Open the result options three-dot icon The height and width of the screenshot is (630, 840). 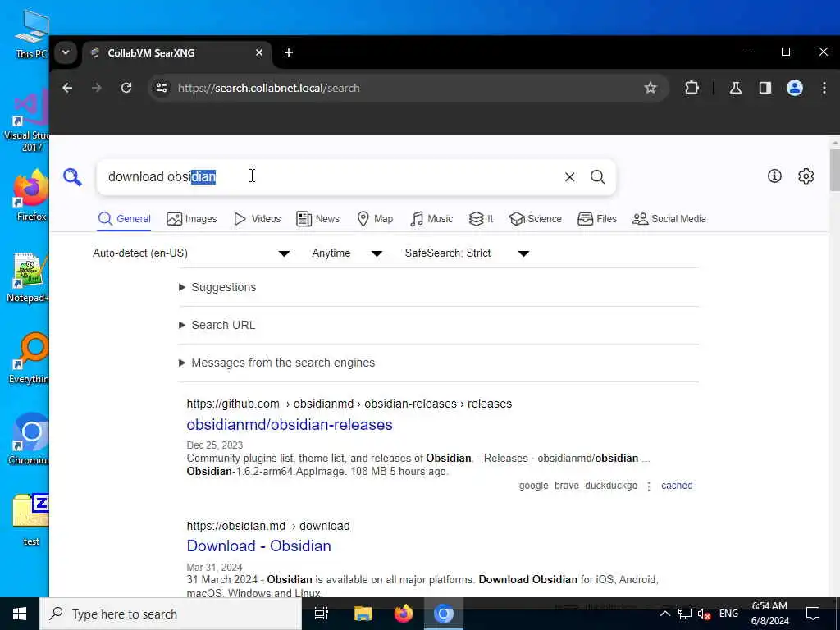click(x=649, y=486)
